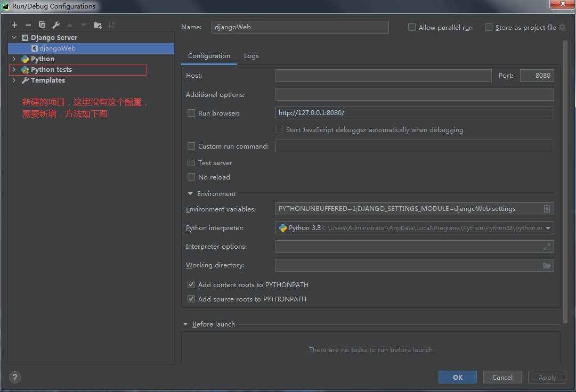576x392 pixels.
Task: Confirm with the OK button
Action: pos(458,377)
